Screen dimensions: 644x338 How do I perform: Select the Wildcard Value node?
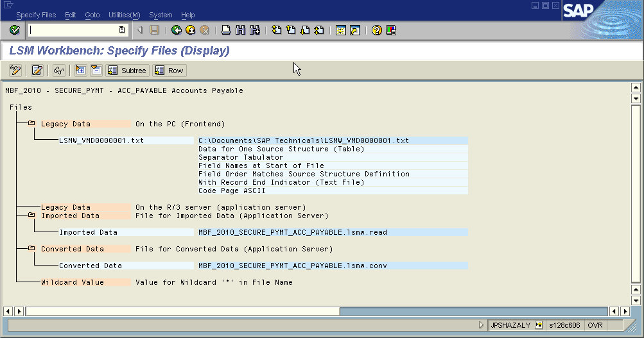[x=85, y=282]
